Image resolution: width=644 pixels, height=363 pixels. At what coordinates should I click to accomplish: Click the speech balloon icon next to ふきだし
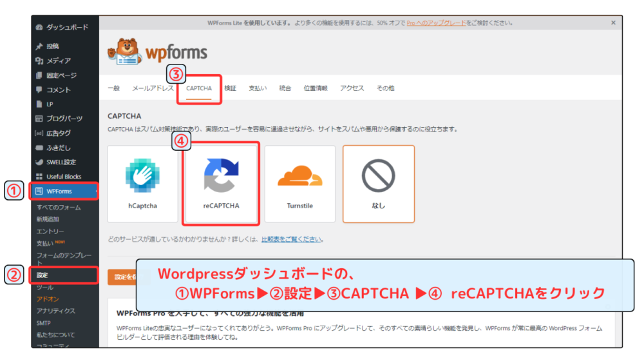[39, 148]
